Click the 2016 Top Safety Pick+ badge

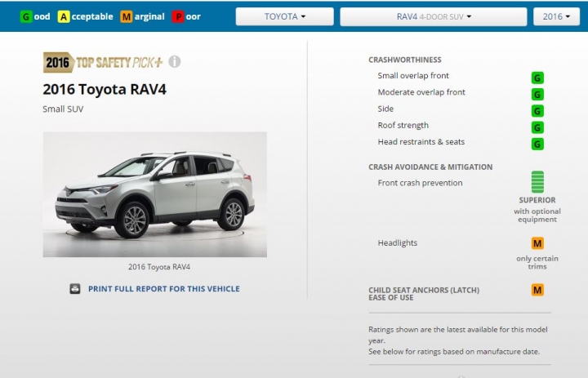pyautogui.click(x=103, y=62)
